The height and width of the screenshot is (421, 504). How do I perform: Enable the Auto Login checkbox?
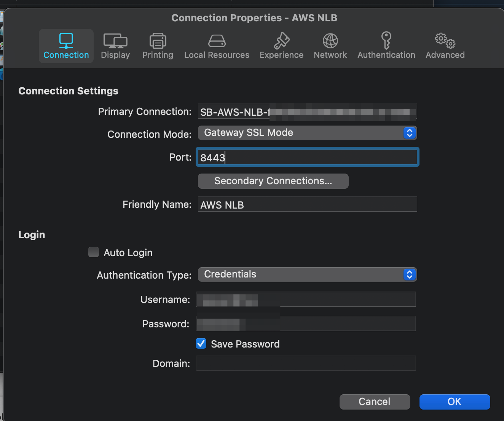click(x=94, y=252)
